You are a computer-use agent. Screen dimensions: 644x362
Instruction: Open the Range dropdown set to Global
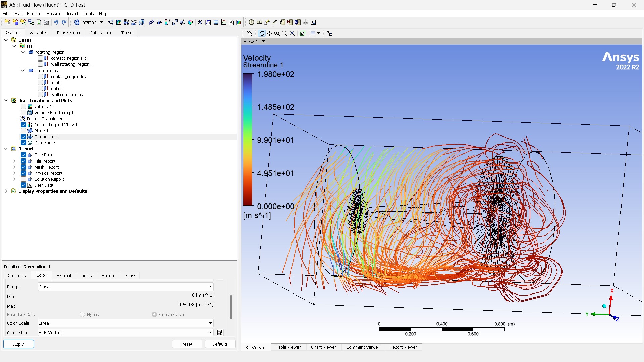pyautogui.click(x=126, y=287)
